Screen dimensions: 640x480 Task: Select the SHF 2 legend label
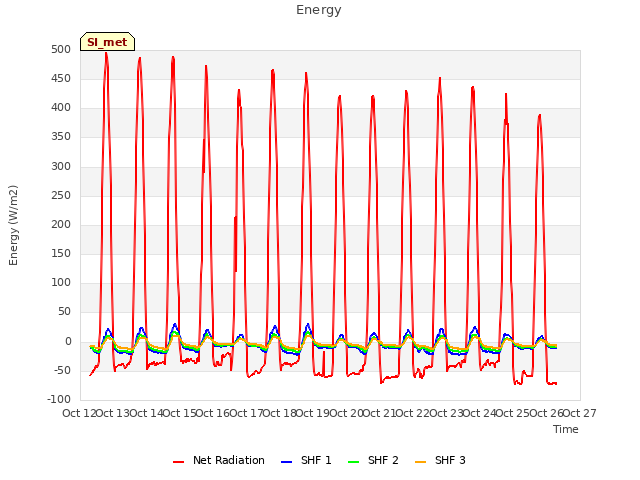click(x=383, y=460)
